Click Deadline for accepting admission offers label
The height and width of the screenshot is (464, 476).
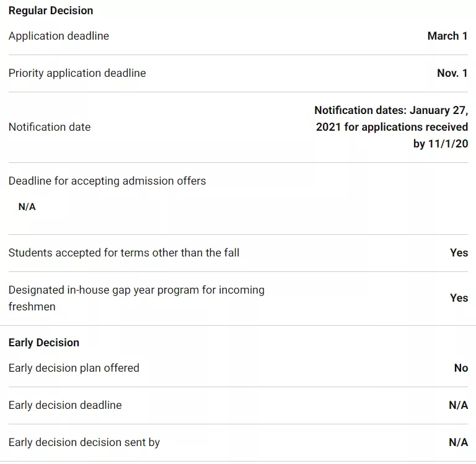107,181
